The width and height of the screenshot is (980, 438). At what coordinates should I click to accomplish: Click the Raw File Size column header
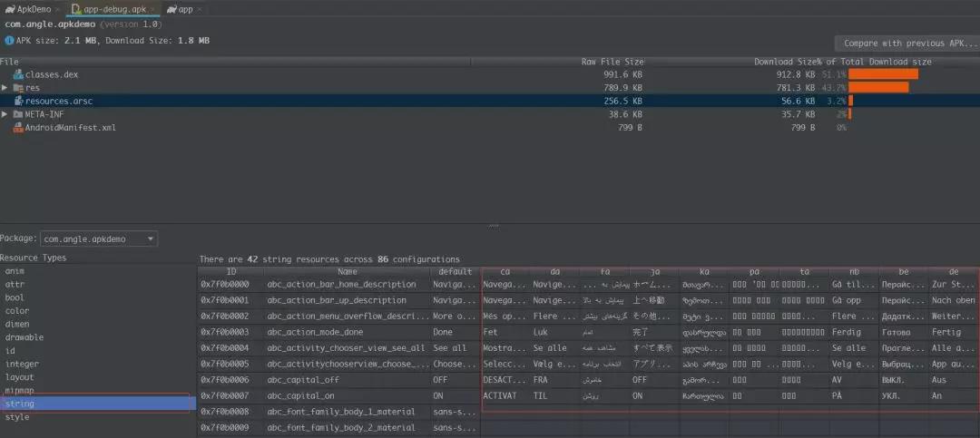tap(612, 62)
